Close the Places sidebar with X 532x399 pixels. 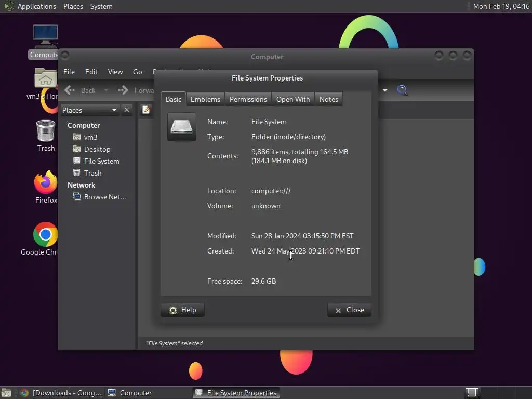(x=127, y=110)
